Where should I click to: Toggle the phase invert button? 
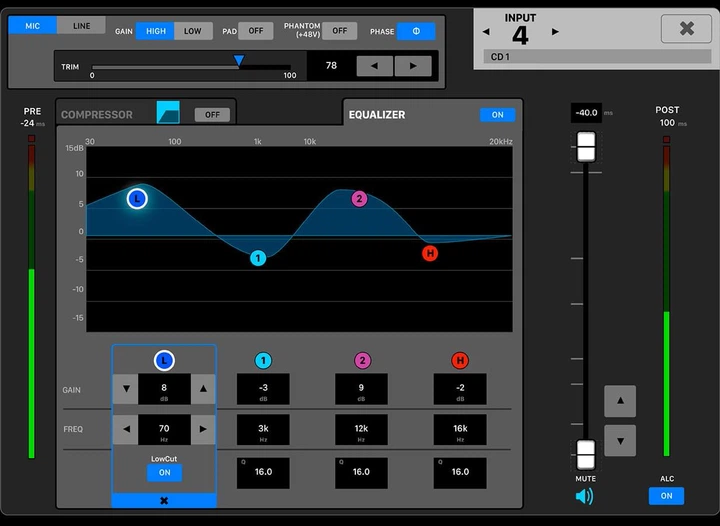416,31
